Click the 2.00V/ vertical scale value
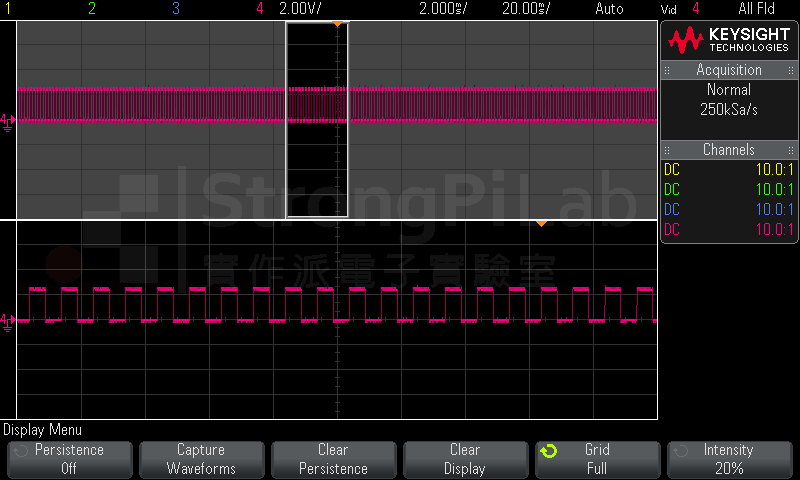The height and width of the screenshot is (480, 800). (300, 8)
